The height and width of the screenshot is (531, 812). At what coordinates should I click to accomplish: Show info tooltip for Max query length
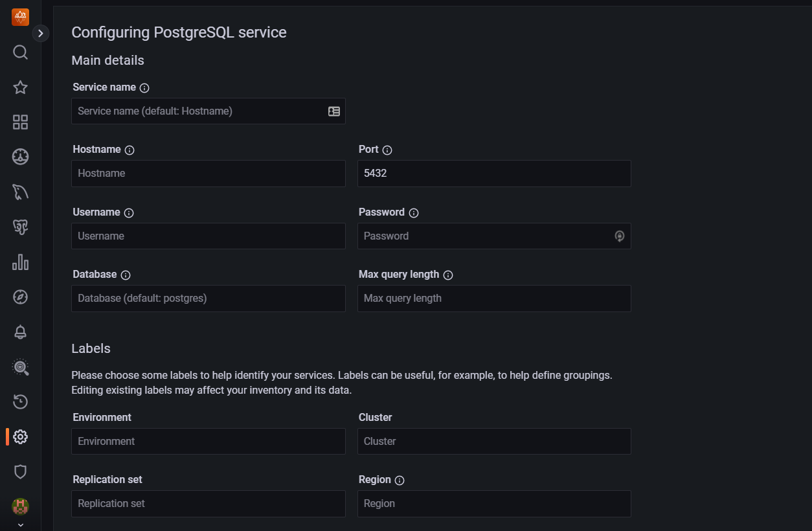click(448, 275)
